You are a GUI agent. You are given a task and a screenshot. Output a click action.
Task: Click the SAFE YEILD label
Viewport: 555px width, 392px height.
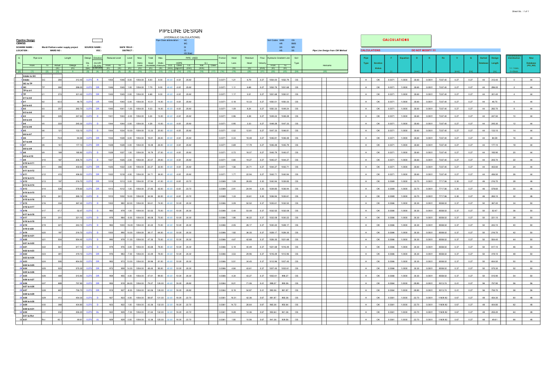coord(126,47)
